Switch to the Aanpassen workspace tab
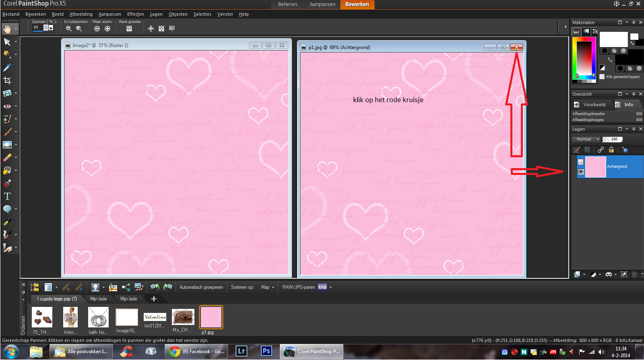Screen dimensions: 644x362 [322, 4]
